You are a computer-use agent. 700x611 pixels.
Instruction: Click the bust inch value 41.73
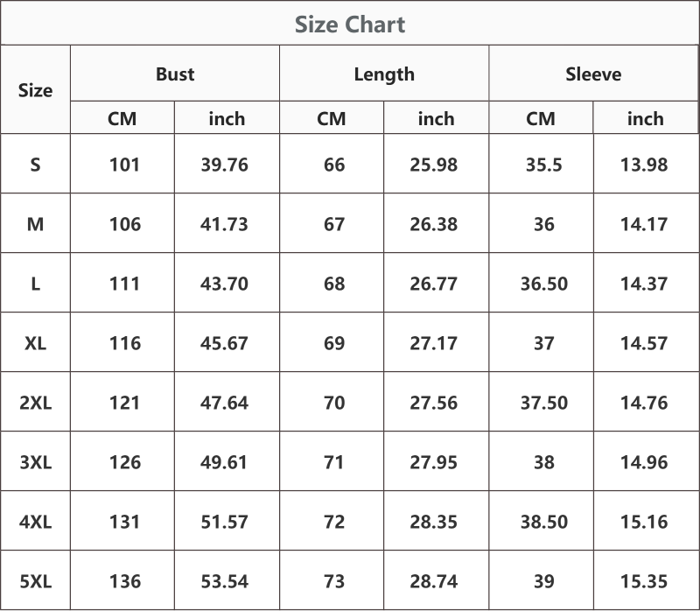tap(224, 224)
